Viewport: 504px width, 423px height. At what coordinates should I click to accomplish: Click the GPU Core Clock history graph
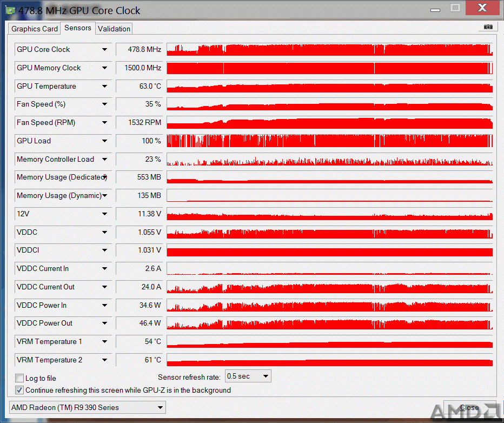pos(329,50)
